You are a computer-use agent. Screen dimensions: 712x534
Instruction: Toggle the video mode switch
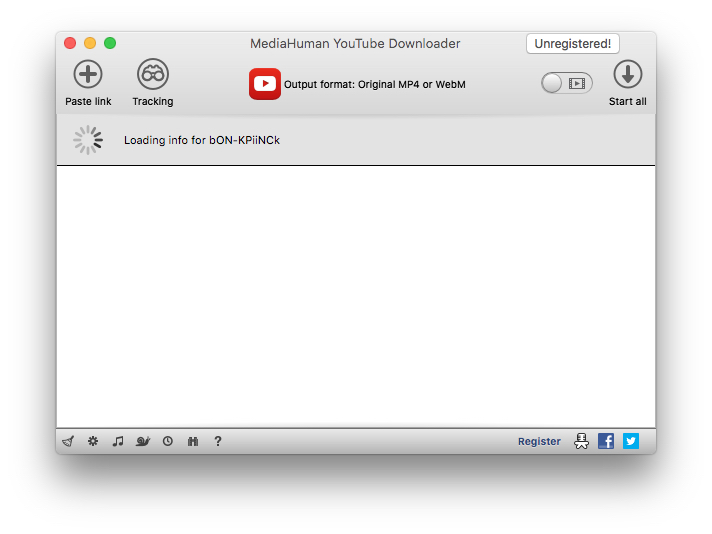pyautogui.click(x=567, y=84)
